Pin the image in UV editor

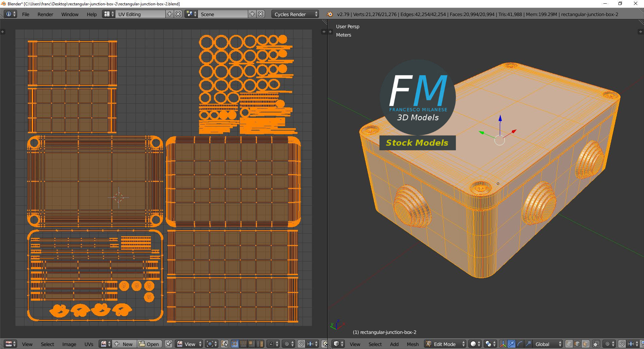(x=168, y=344)
